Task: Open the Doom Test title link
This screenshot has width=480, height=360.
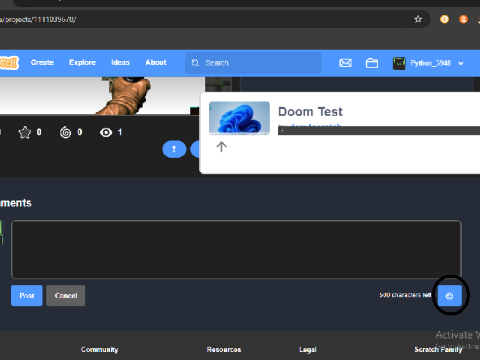Action: click(x=310, y=111)
